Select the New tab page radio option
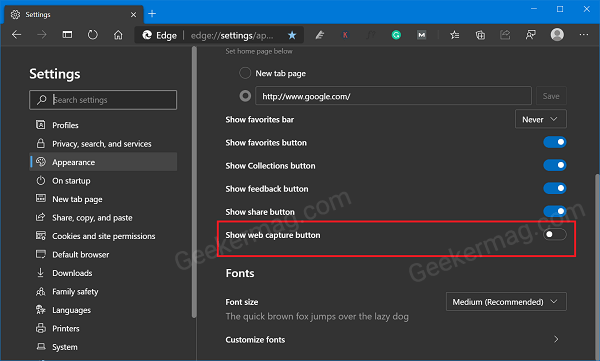 tap(245, 73)
